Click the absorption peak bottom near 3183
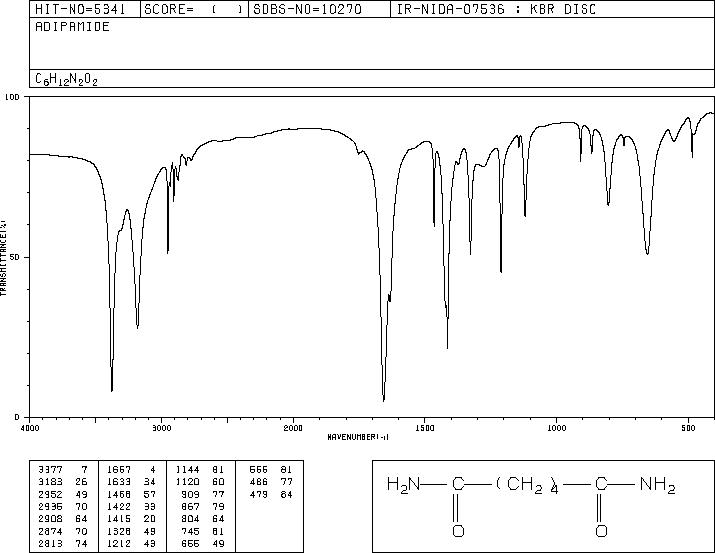This screenshot has width=715, height=553. tap(138, 326)
